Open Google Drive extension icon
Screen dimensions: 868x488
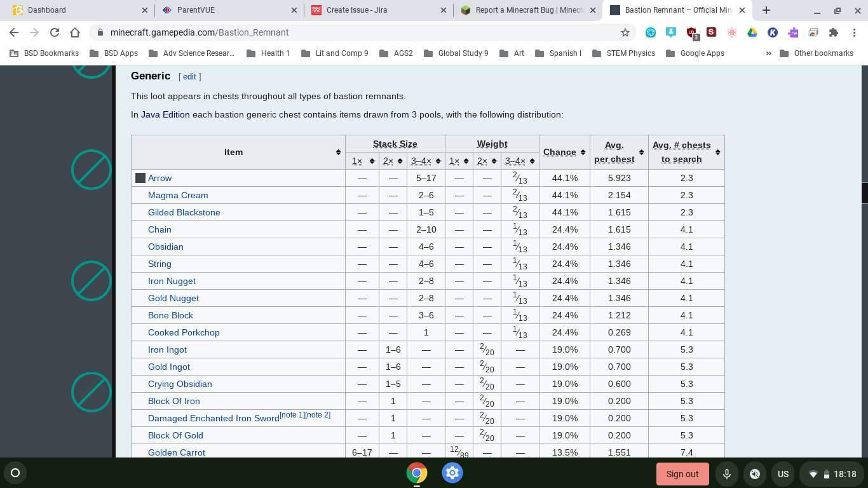click(752, 32)
